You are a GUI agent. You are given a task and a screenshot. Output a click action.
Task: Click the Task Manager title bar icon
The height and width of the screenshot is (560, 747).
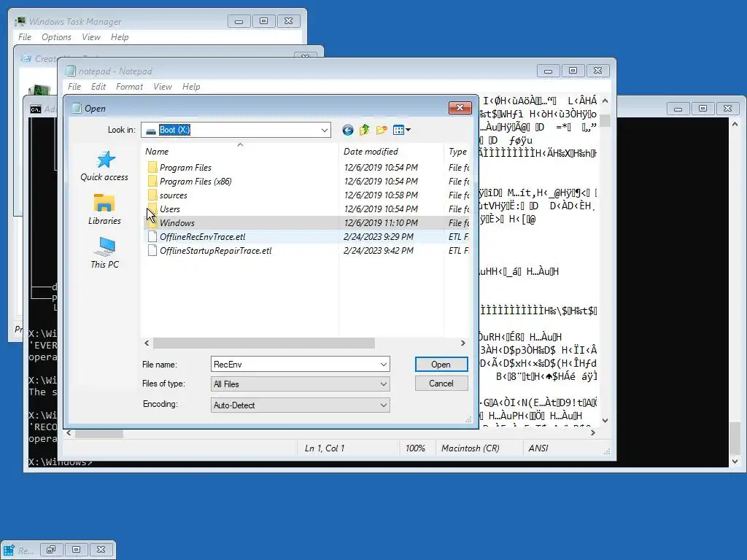[x=20, y=21]
